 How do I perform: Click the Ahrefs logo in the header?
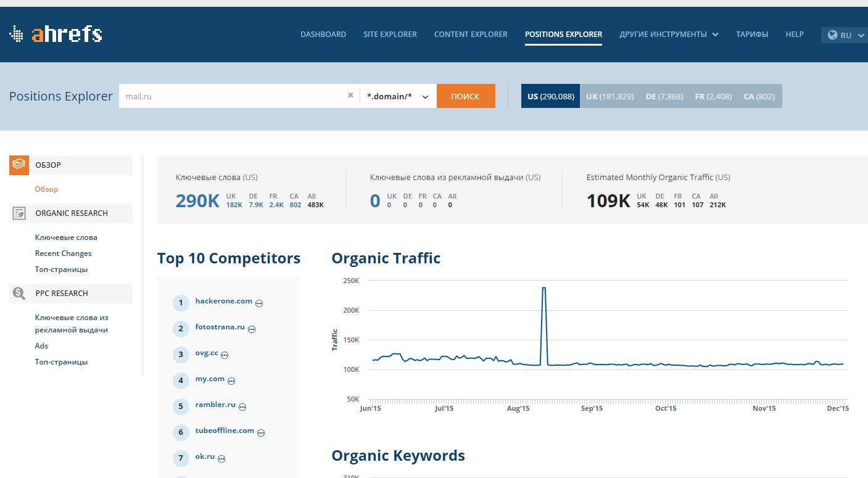(56, 35)
